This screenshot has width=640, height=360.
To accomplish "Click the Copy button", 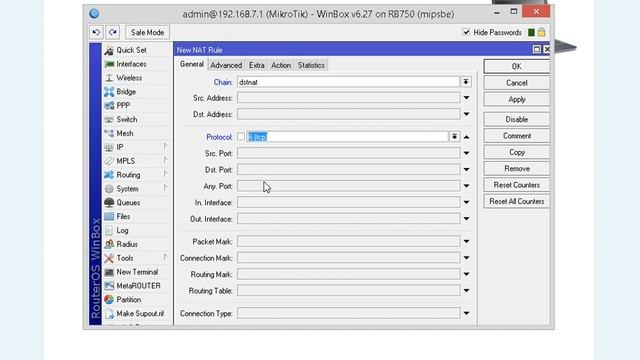I will [x=517, y=152].
